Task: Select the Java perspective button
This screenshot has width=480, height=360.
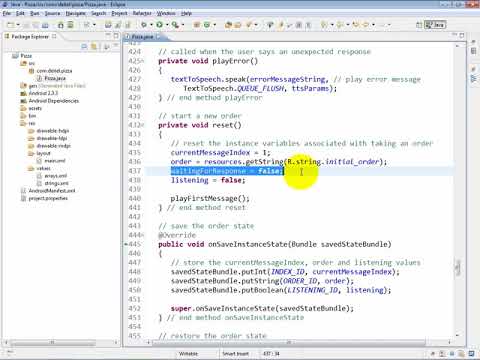Action: tap(435, 25)
